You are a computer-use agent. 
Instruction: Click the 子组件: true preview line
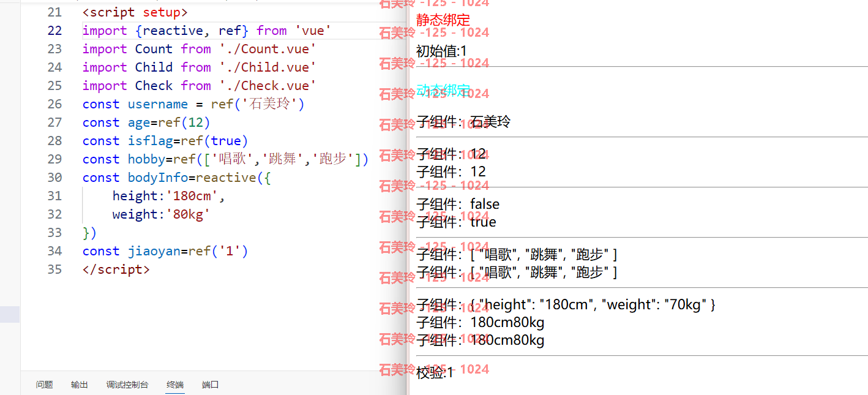click(x=456, y=222)
